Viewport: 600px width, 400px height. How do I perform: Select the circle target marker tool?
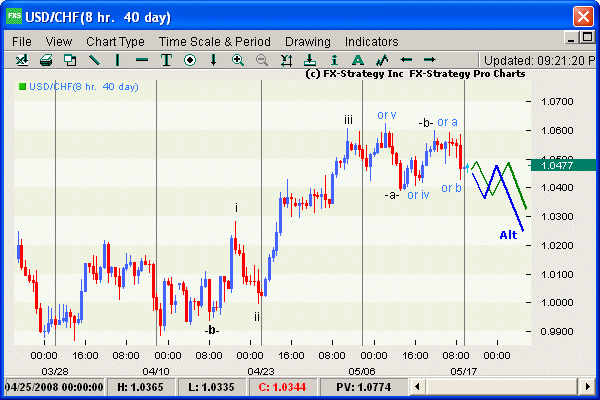pos(190,60)
